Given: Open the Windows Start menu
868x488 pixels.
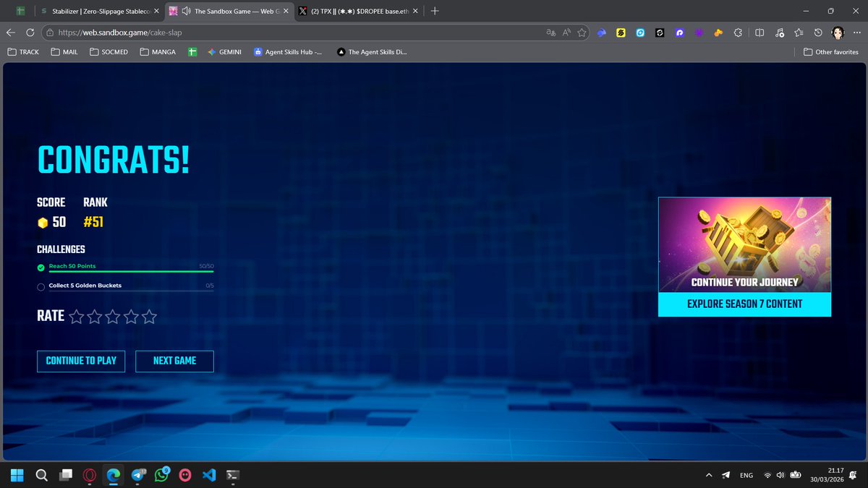Looking at the screenshot, I should click(17, 475).
